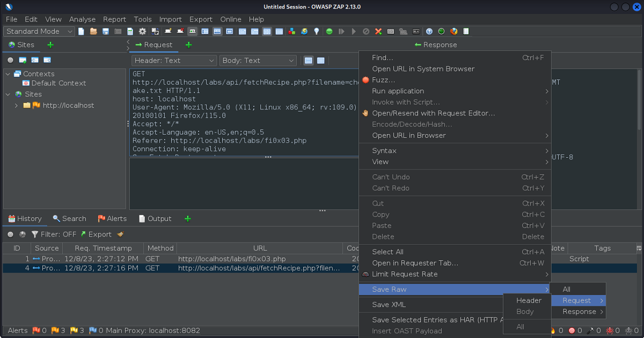Open the Body: Text dropdown
This screenshot has width=644, height=338.
[258, 61]
